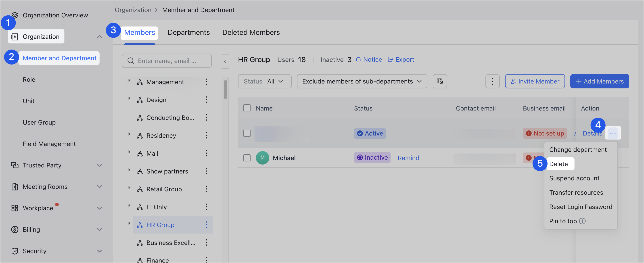Open the column settings icon above member table
644x263 pixels.
tap(440, 81)
